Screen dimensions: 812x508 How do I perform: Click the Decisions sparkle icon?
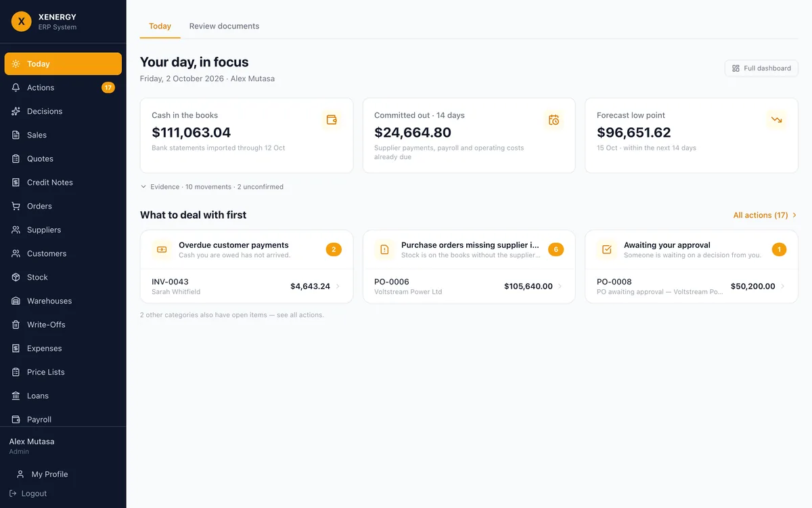tap(16, 111)
